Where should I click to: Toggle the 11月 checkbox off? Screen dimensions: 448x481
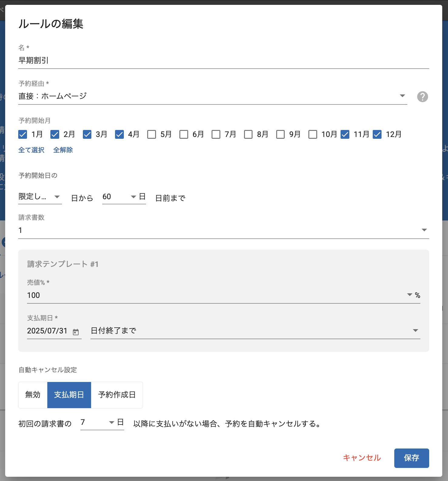point(345,134)
